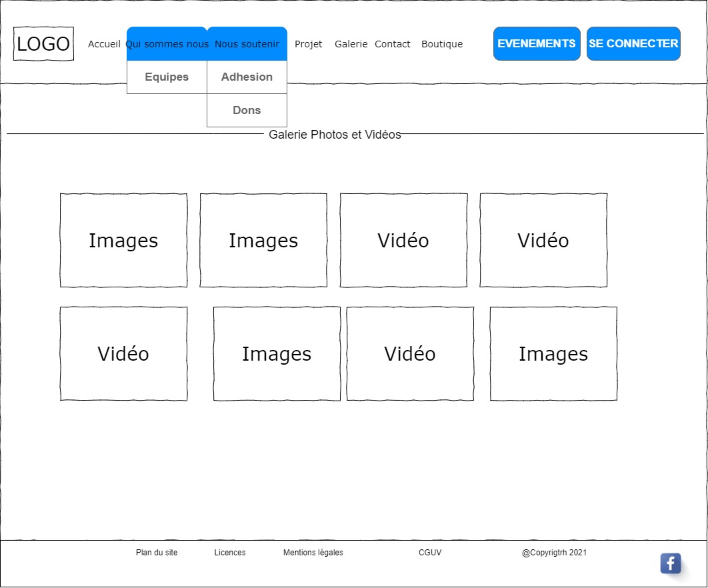Click the Facebook icon in the footer
Screen dimensions: 708x588
point(670,563)
